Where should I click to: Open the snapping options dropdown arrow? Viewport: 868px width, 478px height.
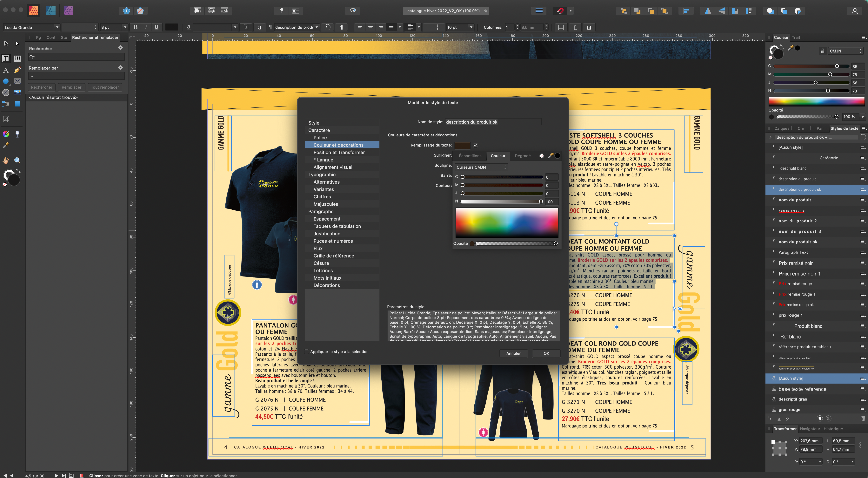[571, 11]
